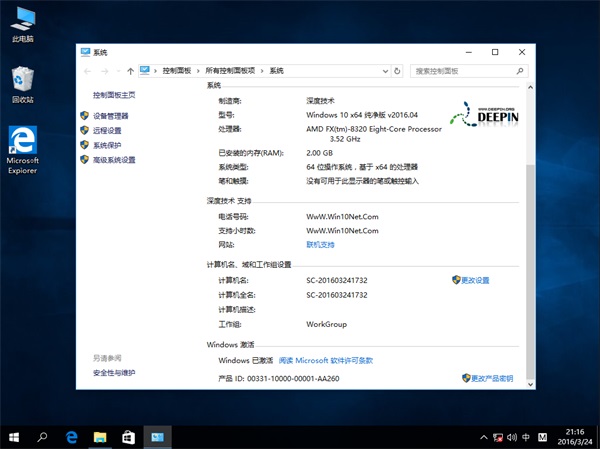Image resolution: width=600 pixels, height=449 pixels.
Task: Go to 控制面板主页 control panel home
Action: pyautogui.click(x=113, y=95)
